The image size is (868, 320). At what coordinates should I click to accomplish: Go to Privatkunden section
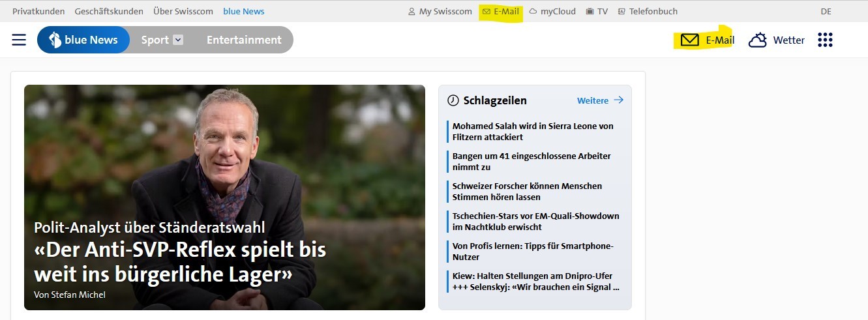click(x=38, y=11)
